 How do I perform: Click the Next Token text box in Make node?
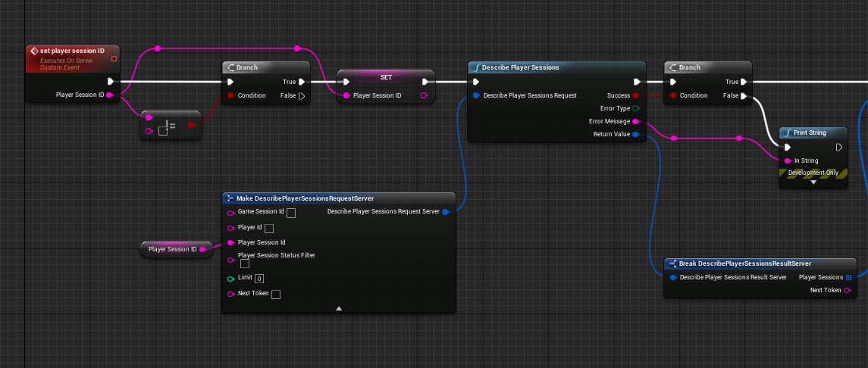(276, 294)
